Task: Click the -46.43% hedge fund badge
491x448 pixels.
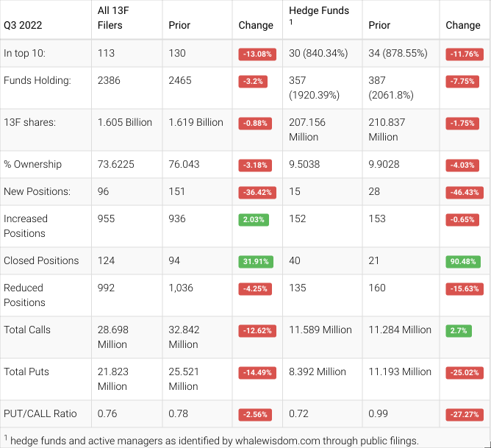Action: [x=462, y=192]
